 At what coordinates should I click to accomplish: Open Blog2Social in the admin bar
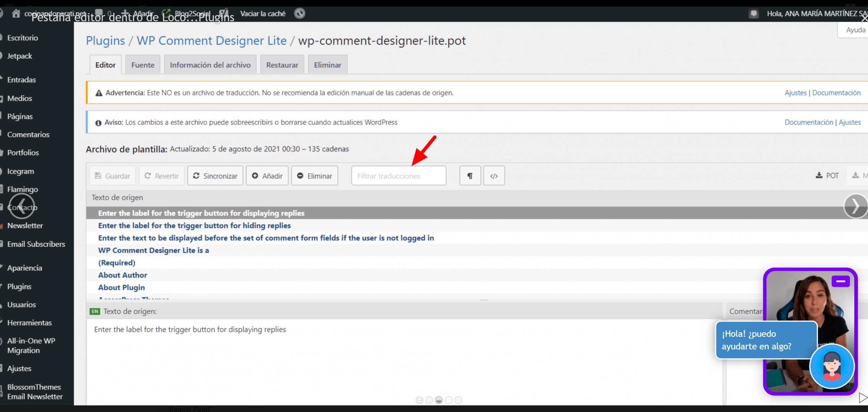(186, 13)
